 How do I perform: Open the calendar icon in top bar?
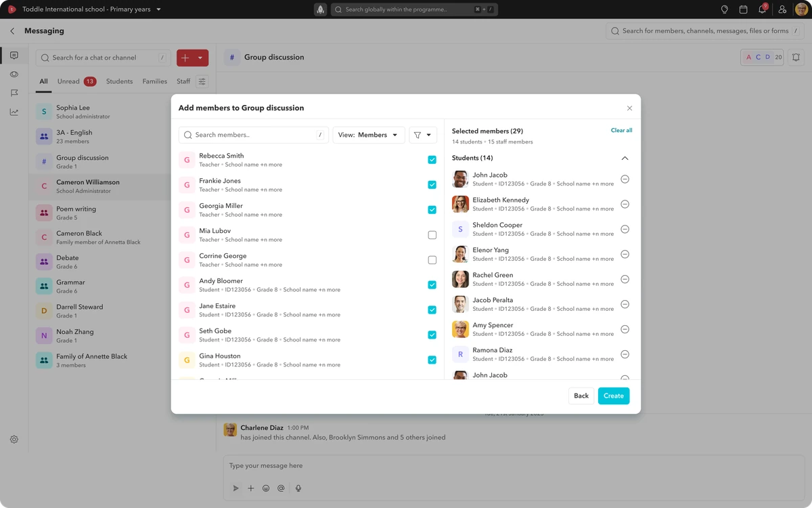coord(743,9)
